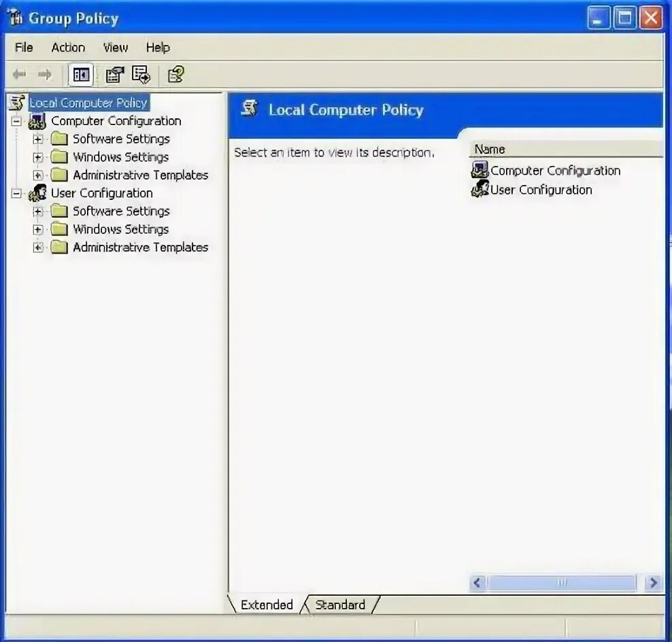Select Windows Settings label under User Configuration
Viewport: 672px width, 642px height.
(121, 229)
